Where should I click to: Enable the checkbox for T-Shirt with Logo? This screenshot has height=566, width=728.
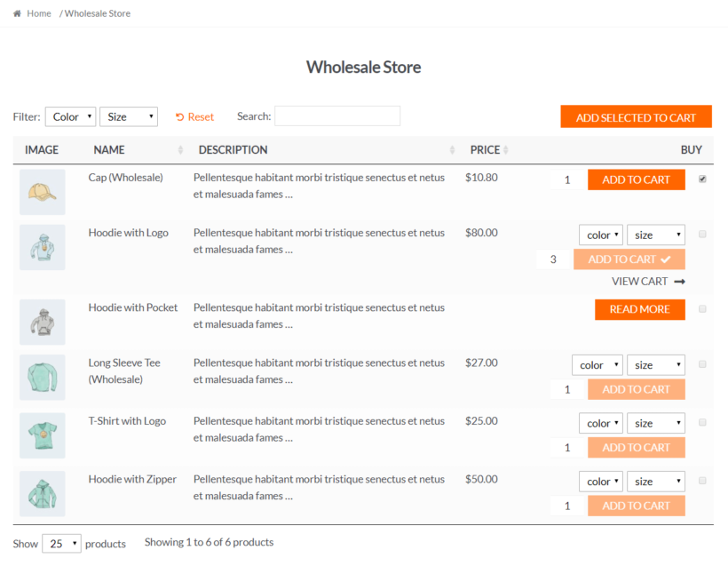pos(702,423)
